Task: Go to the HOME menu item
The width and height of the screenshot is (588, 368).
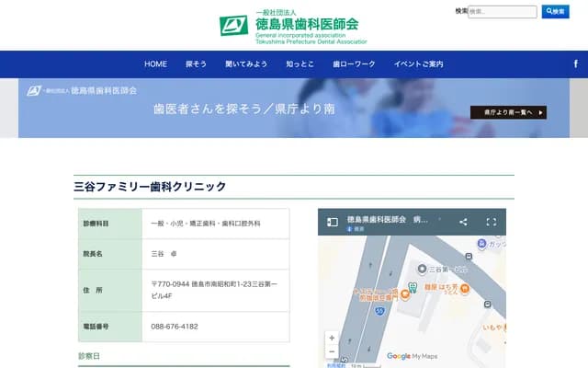Action: (x=155, y=64)
